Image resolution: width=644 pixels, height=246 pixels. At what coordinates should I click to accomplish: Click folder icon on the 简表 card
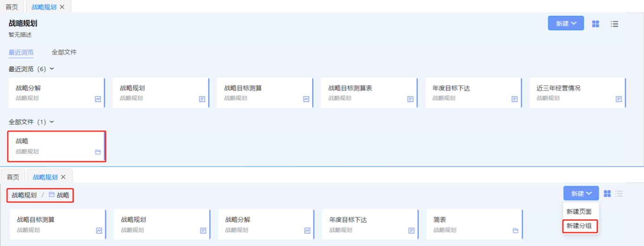pos(515,230)
